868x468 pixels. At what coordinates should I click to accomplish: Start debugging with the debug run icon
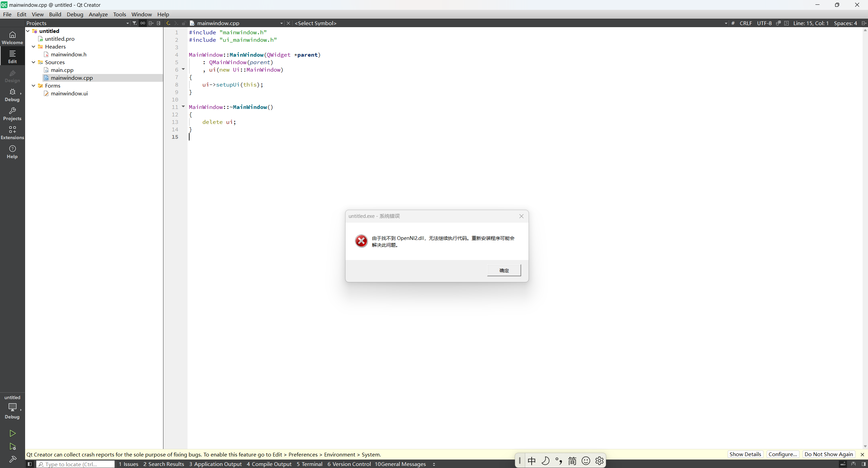(12, 447)
